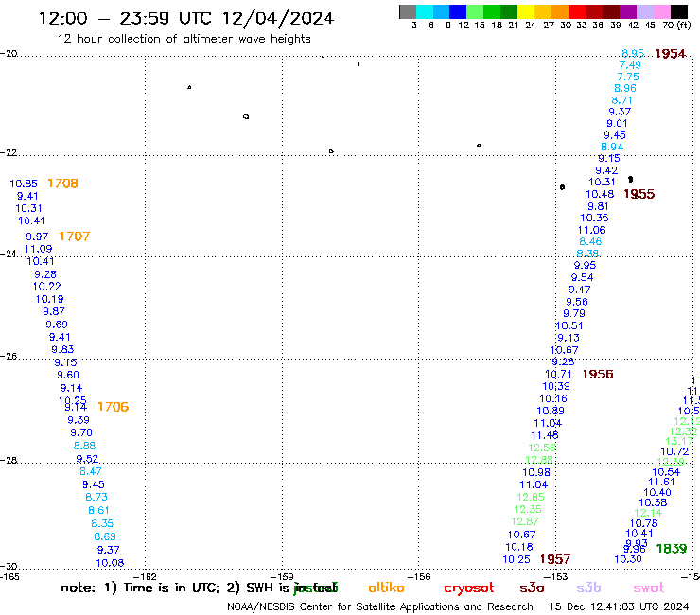
Task: Click the green 12.85 wave height value
Action: (531, 497)
